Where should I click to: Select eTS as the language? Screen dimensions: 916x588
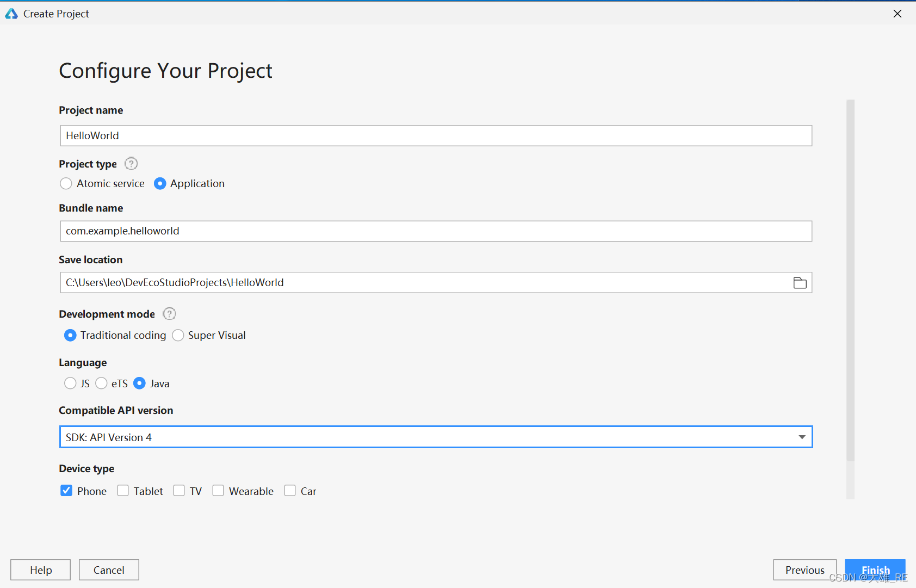pyautogui.click(x=101, y=383)
